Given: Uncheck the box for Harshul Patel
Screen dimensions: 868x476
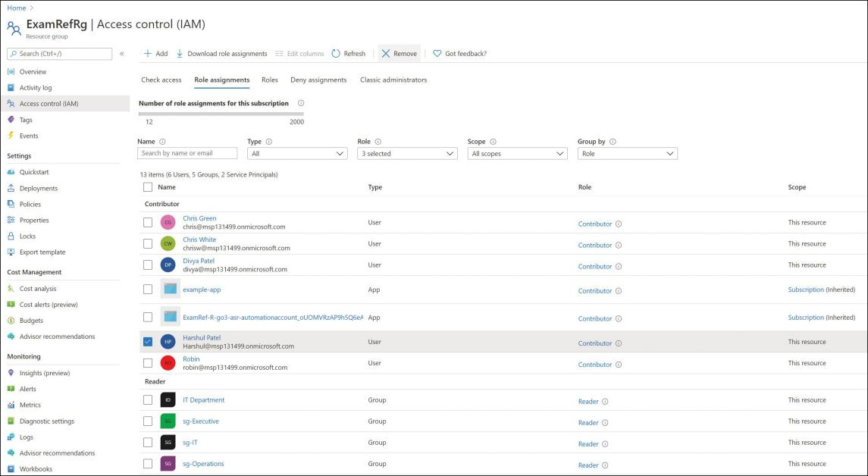Looking at the screenshot, I should pyautogui.click(x=148, y=342).
